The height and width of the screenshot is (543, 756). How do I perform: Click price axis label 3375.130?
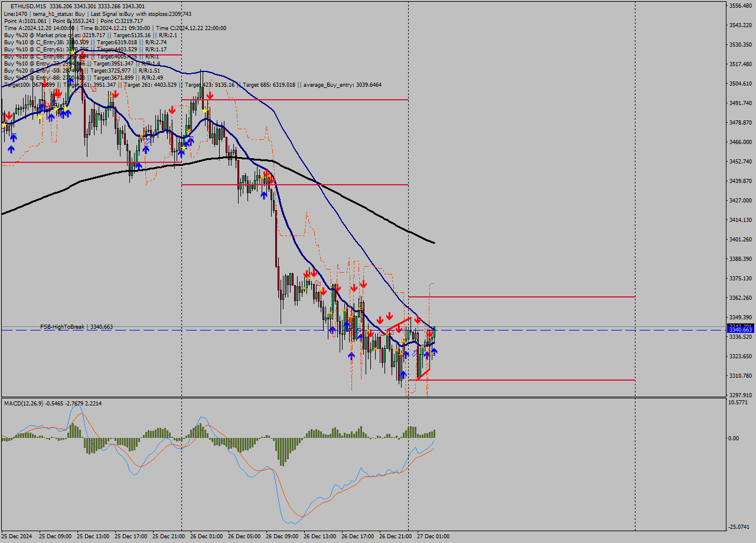[741, 279]
